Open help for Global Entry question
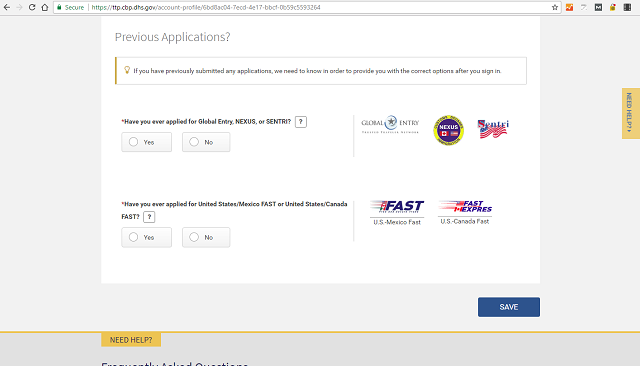This screenshot has width=640, height=366. [x=301, y=122]
